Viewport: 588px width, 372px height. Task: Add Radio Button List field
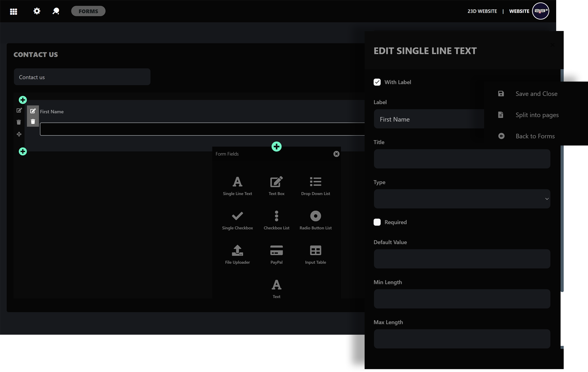[315, 220]
